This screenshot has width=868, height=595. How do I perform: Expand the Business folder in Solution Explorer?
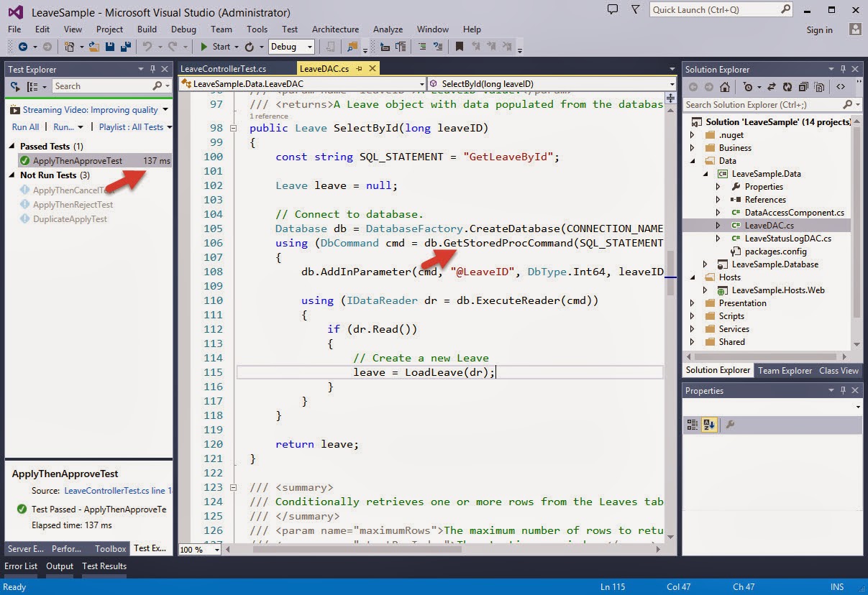pyautogui.click(x=693, y=148)
